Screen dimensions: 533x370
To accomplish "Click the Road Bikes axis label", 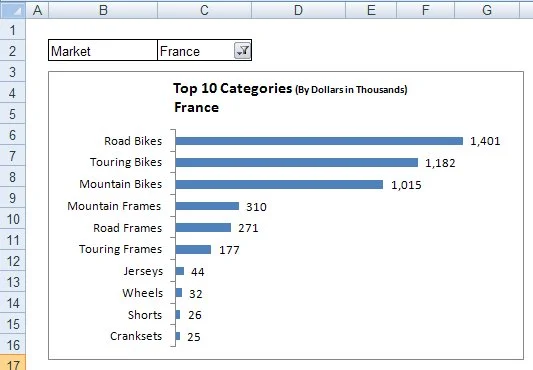I will click(x=133, y=141).
